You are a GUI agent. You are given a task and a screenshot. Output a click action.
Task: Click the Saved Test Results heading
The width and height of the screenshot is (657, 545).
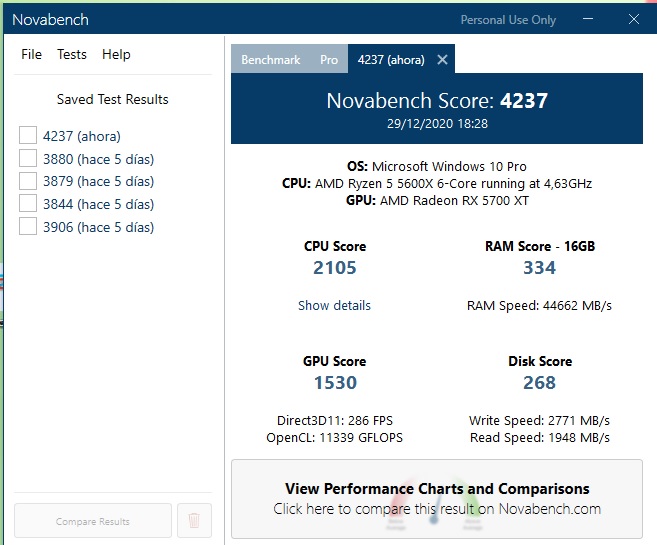[x=113, y=99]
